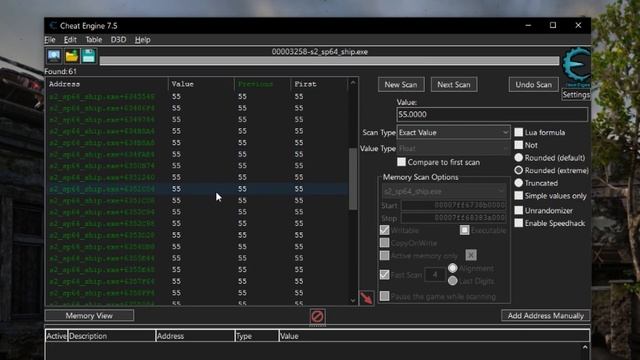
Task: Click the Next Scan button
Action: 454,84
